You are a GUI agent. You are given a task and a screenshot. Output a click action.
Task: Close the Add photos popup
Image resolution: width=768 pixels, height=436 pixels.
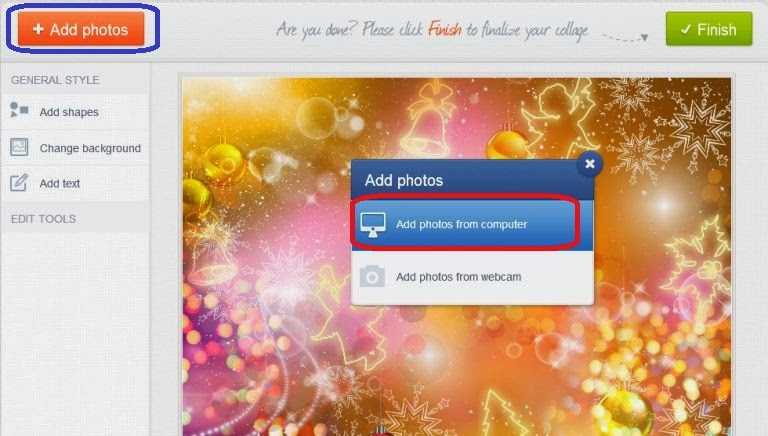click(x=590, y=164)
